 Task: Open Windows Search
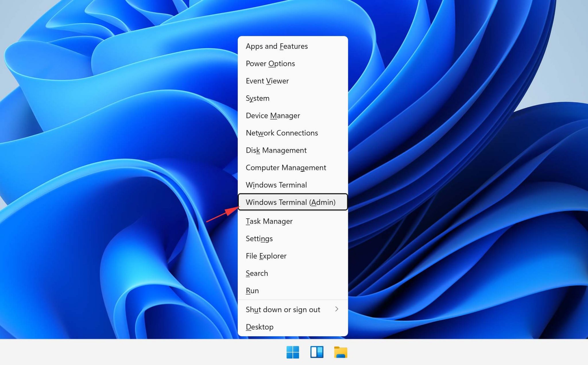coord(257,273)
